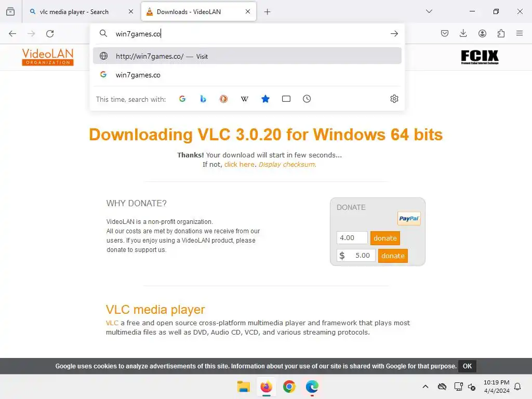The width and height of the screenshot is (532, 399).
Task: Open Firefox application hamburger menu
Action: click(520, 33)
